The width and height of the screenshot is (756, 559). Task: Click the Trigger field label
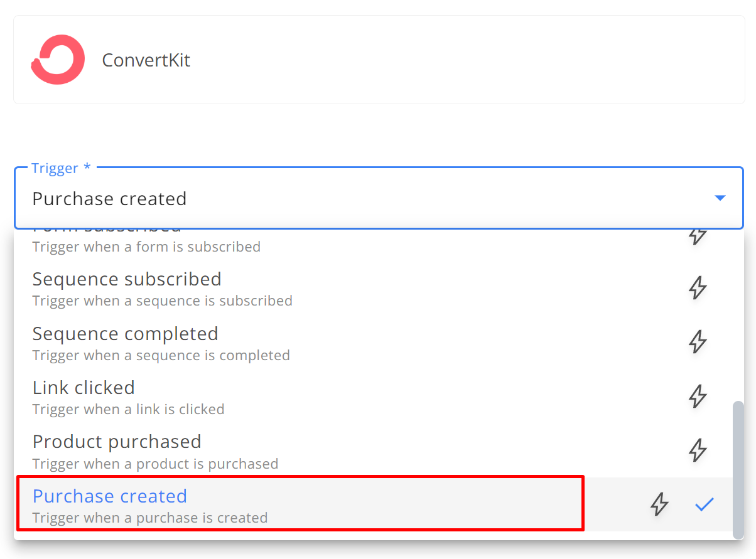coord(61,168)
